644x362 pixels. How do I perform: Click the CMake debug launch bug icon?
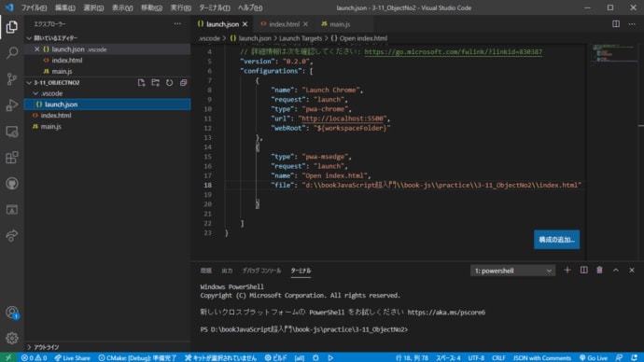[315, 357]
